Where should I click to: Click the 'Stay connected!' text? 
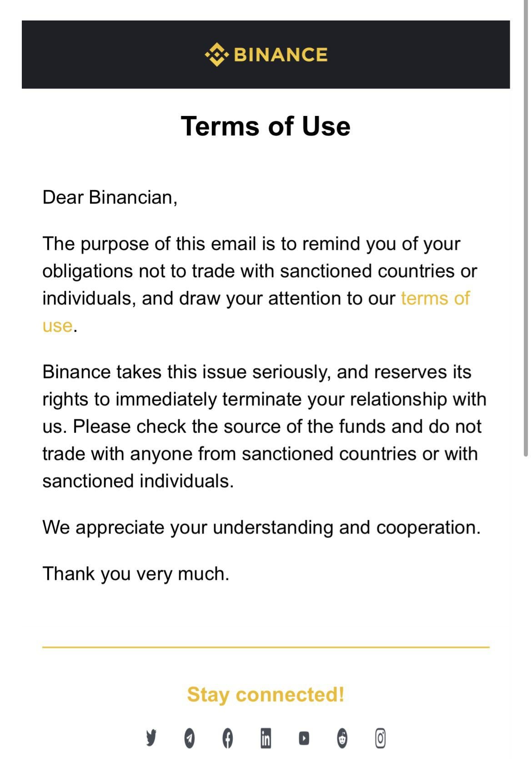pos(266,694)
